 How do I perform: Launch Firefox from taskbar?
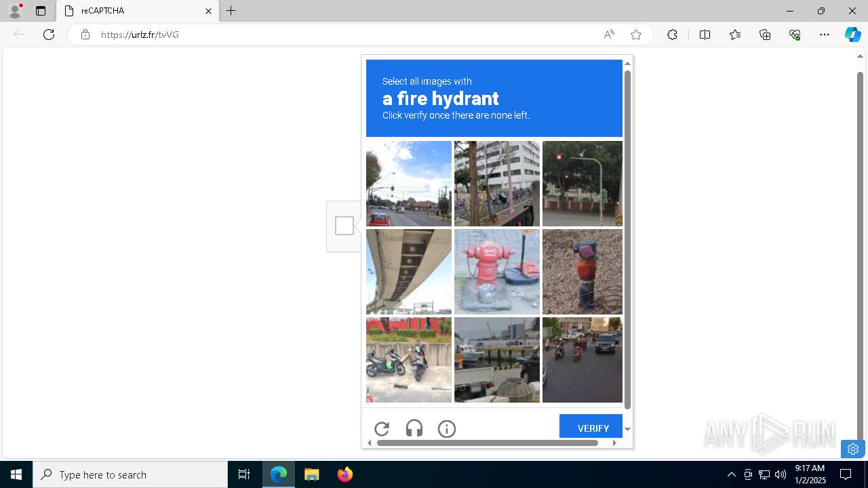344,474
